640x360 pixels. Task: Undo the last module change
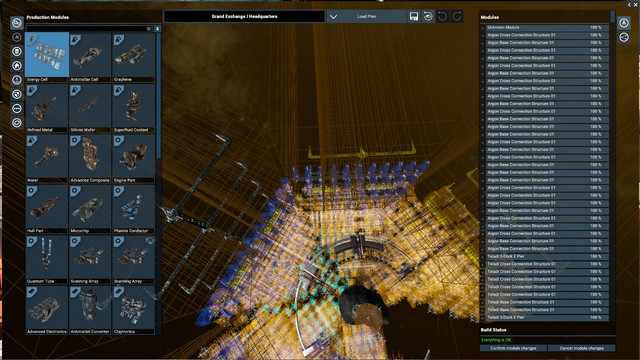tap(442, 16)
